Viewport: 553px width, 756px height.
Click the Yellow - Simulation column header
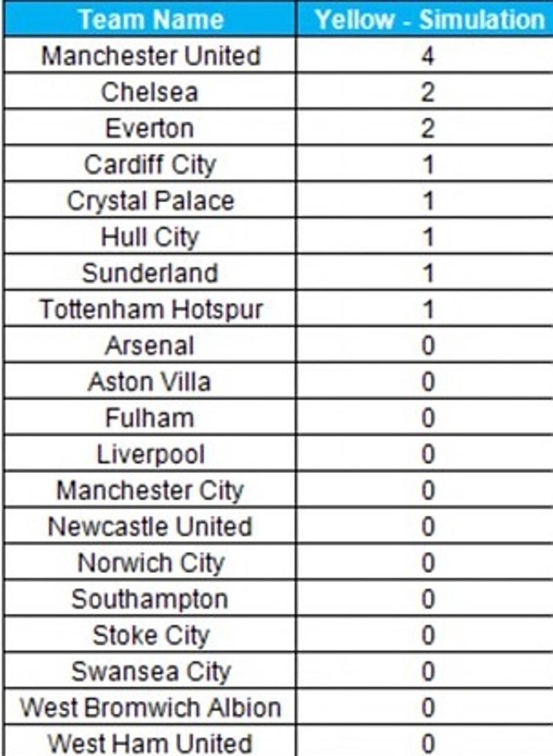(x=428, y=20)
